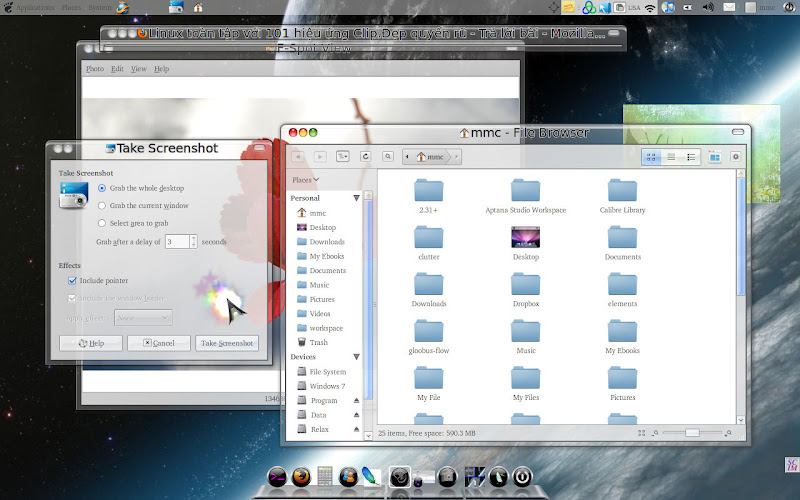Adjust the zoom slider in File Browser status bar
800x500 pixels.
point(692,433)
